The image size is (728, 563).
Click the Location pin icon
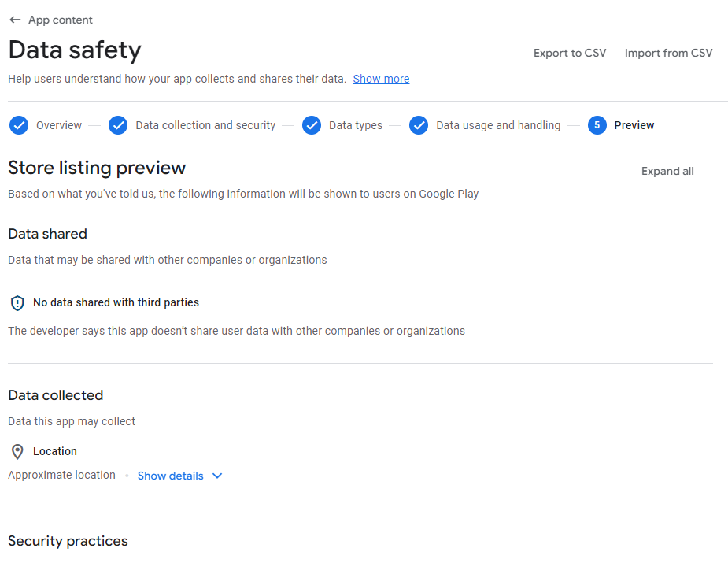[17, 451]
